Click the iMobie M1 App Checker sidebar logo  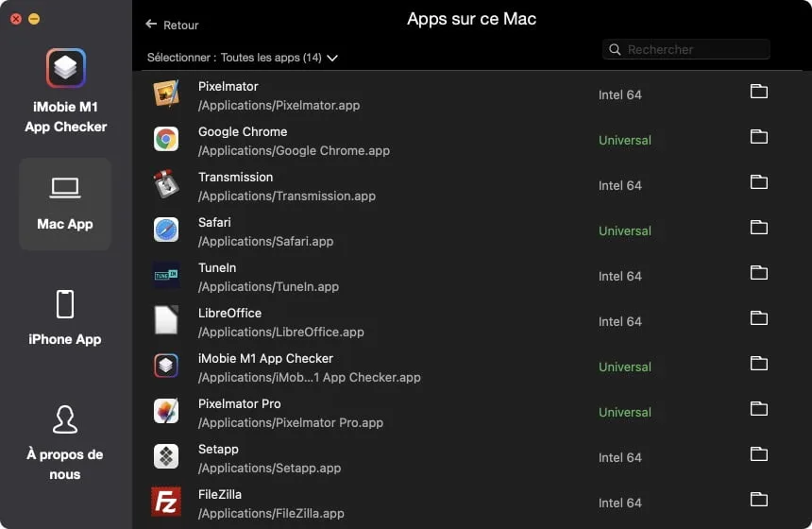tap(66, 68)
